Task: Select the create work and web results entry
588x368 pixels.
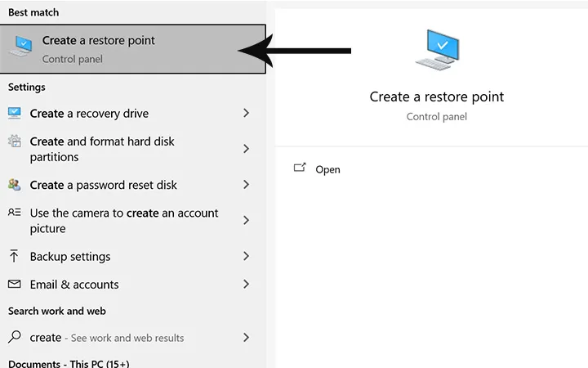Action: pyautogui.click(x=106, y=338)
